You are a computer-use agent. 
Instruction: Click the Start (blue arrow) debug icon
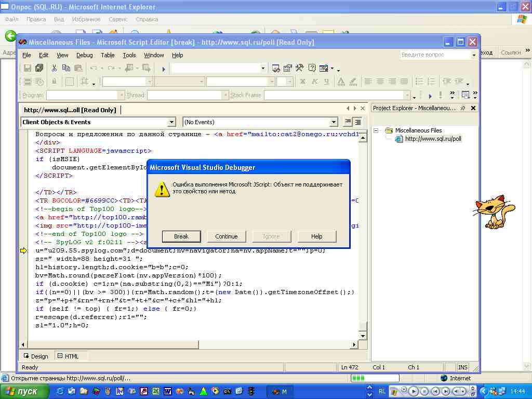[x=164, y=69]
